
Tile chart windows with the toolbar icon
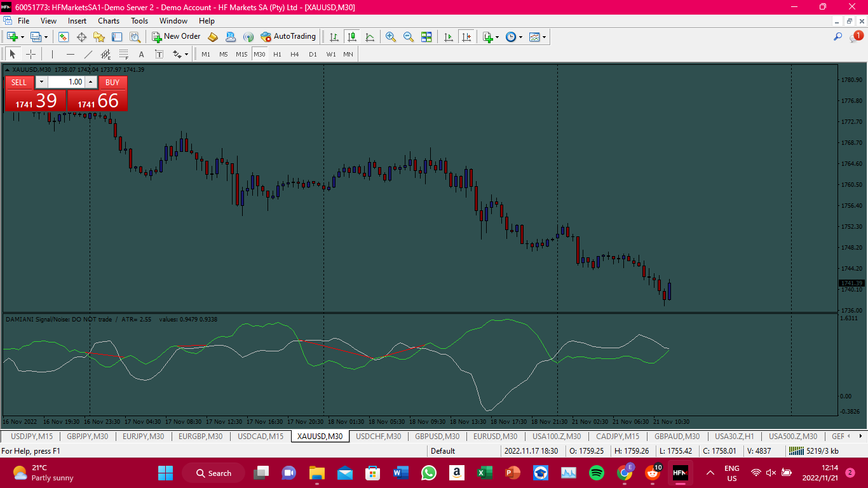(x=426, y=37)
